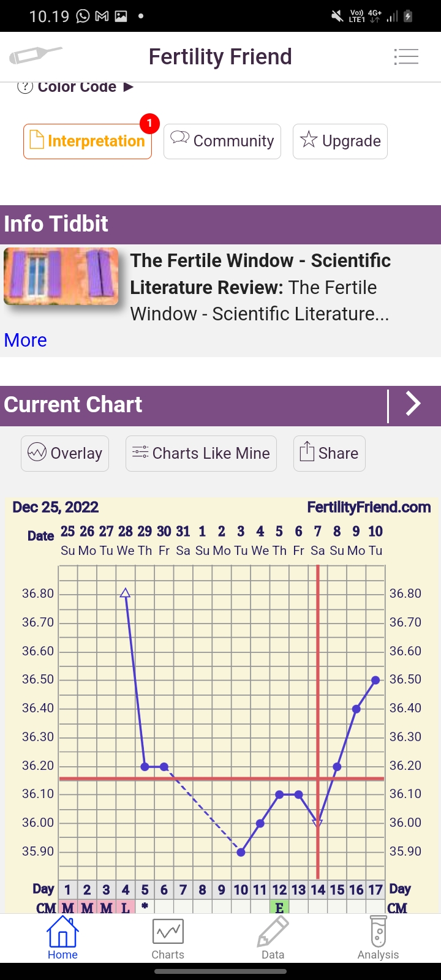Switch to the Home tab
441x980 pixels.
62,938
